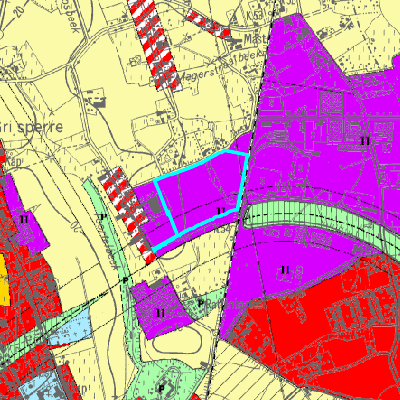
Task: Click the orange zone at the map edge
Action: 4,280
